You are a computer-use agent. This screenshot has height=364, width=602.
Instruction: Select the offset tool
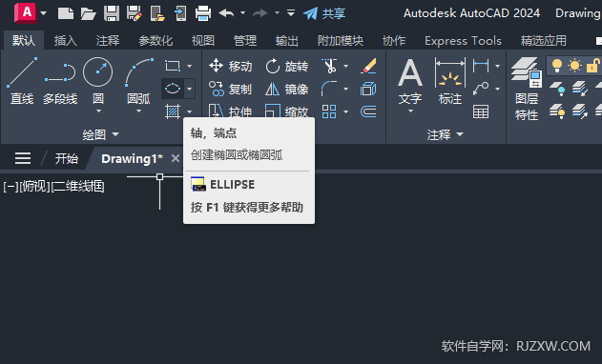pyautogui.click(x=368, y=111)
